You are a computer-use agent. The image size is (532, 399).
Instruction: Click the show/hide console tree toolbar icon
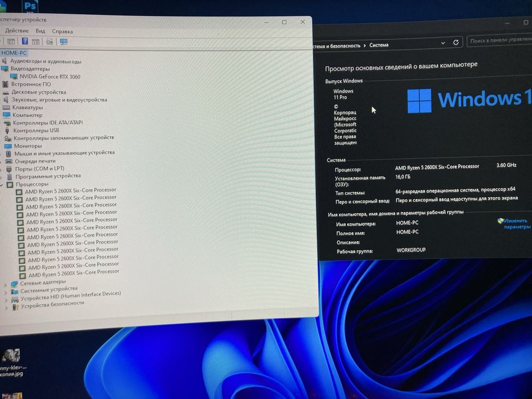(11, 42)
